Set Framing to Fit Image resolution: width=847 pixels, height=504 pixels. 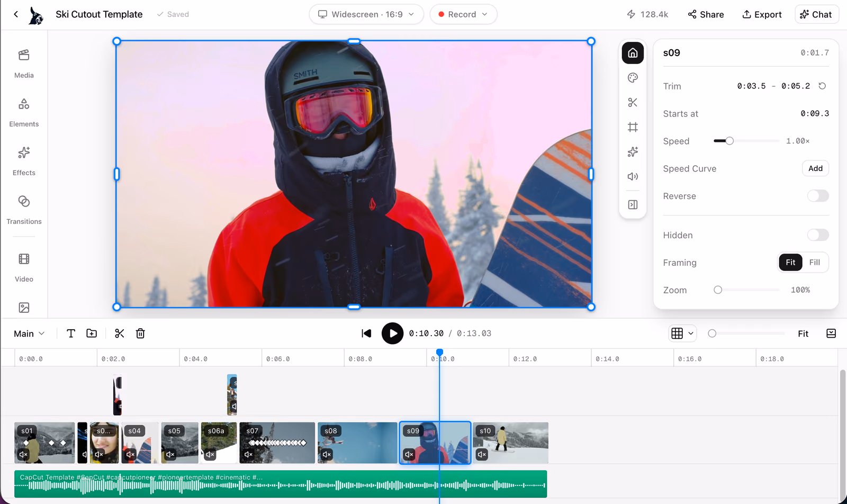[790, 263]
